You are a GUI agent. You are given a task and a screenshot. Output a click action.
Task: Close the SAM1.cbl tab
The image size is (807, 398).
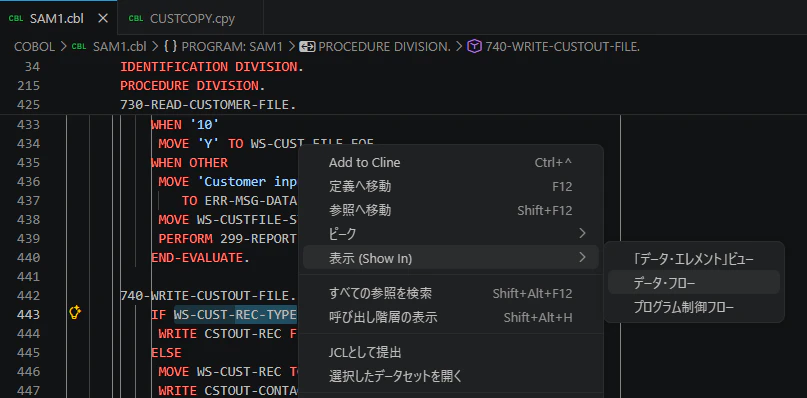click(x=103, y=19)
